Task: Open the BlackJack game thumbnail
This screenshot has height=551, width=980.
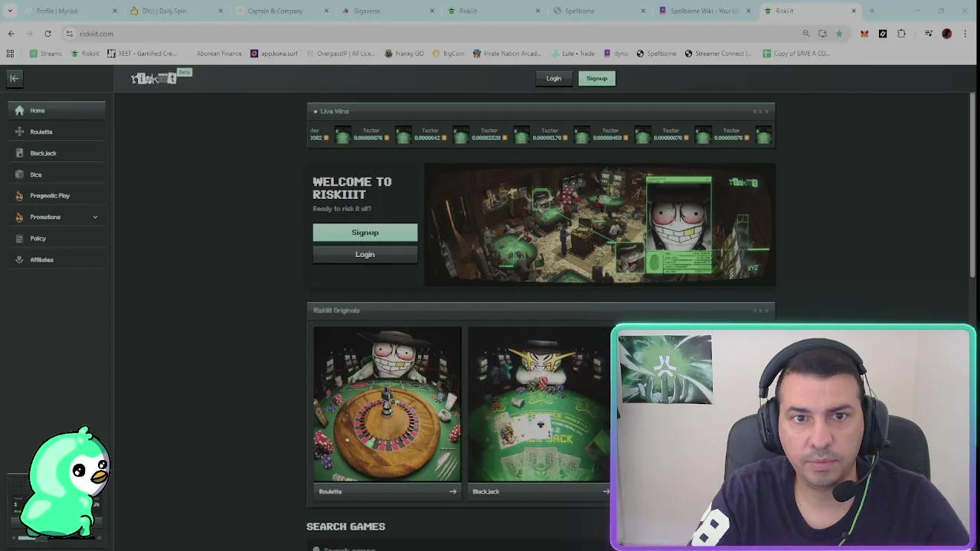Action: [539, 405]
